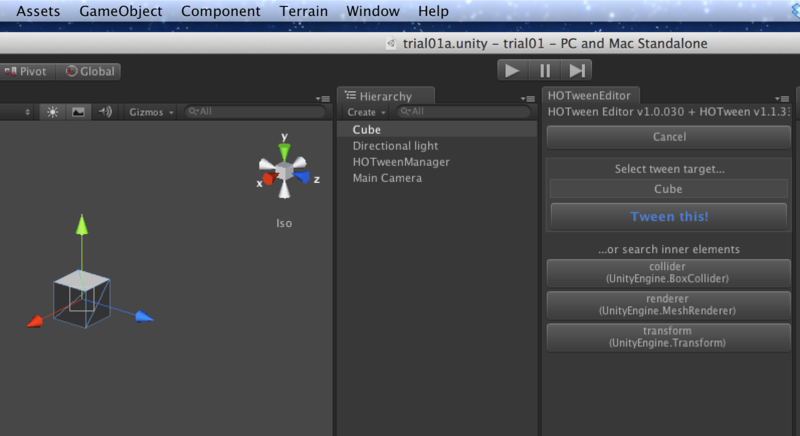Choose the transform (UnityEngine.Transform) button

(669, 337)
